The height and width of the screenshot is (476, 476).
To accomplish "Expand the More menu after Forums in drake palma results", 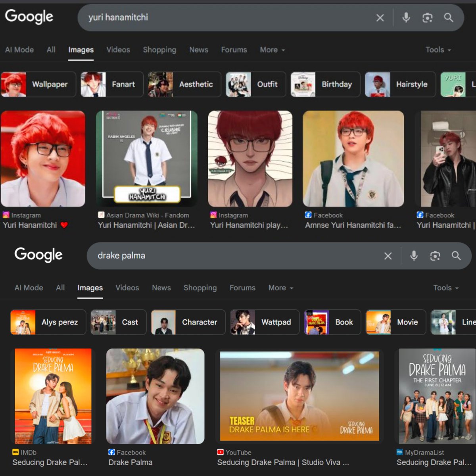I will point(281,288).
